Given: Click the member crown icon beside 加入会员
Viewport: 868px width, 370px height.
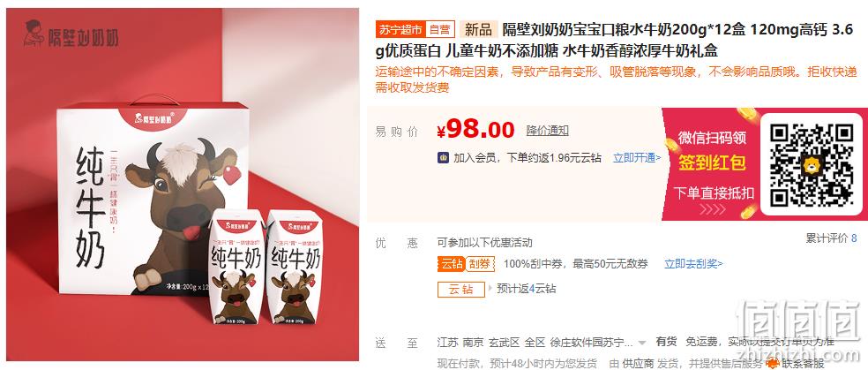Looking at the screenshot, I should [x=443, y=158].
